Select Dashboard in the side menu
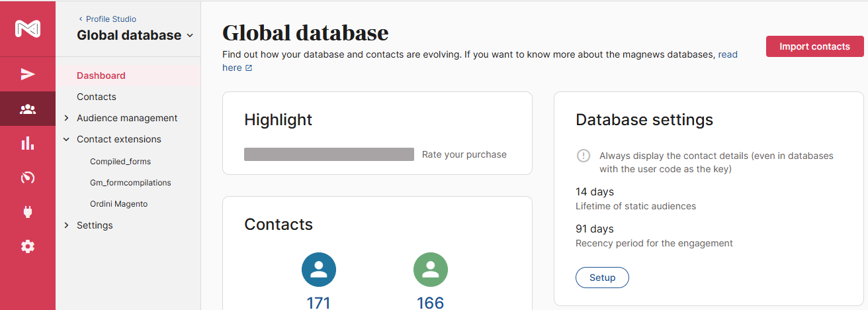This screenshot has height=310, width=868. click(x=101, y=76)
